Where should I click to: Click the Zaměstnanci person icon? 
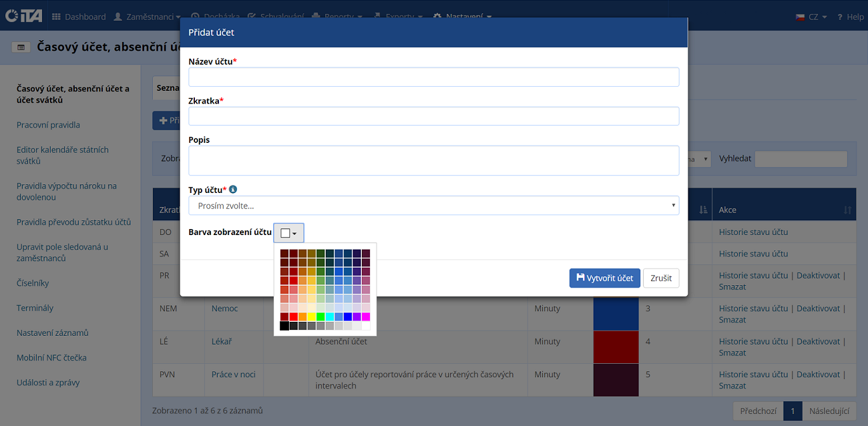[118, 17]
